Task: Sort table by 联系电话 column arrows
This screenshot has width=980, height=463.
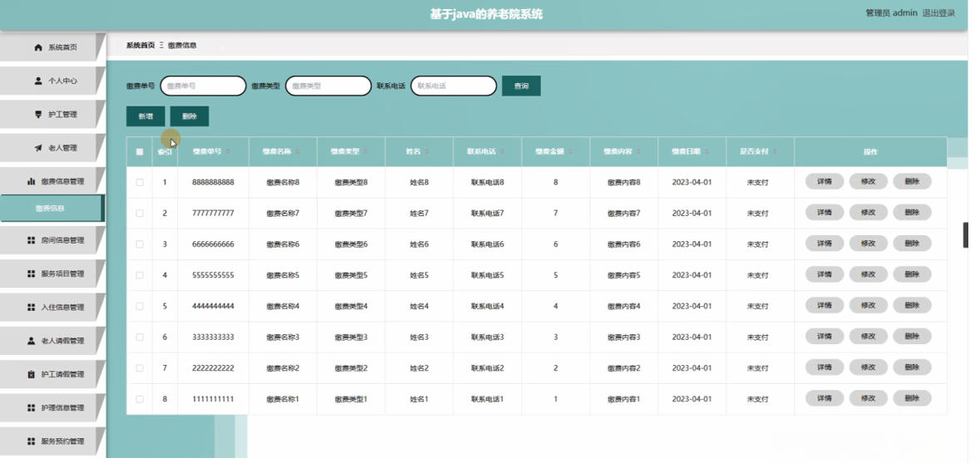Action: tap(502, 152)
